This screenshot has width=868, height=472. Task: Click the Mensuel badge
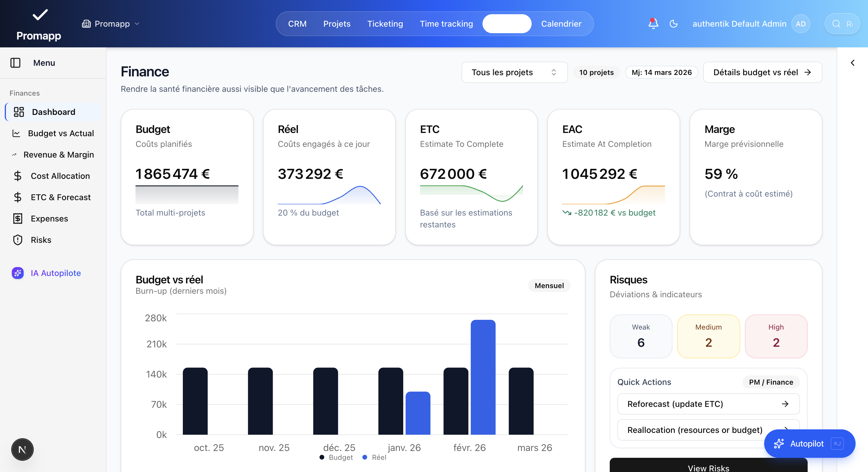(549, 285)
